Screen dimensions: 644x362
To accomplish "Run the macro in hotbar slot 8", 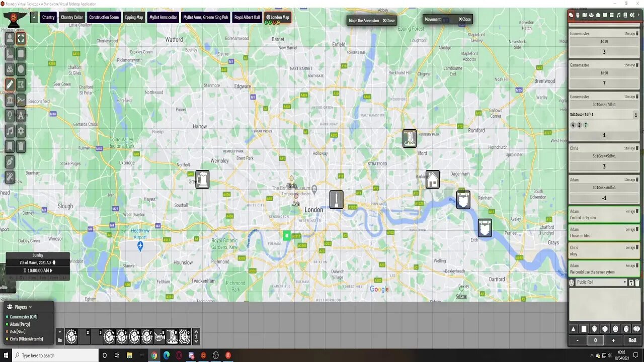I will tap(159, 336).
